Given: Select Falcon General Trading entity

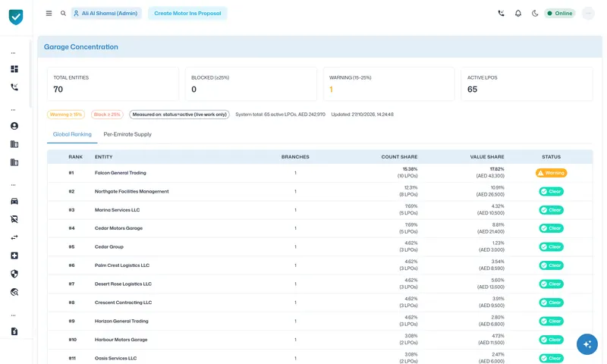Looking at the screenshot, I should tap(121, 173).
